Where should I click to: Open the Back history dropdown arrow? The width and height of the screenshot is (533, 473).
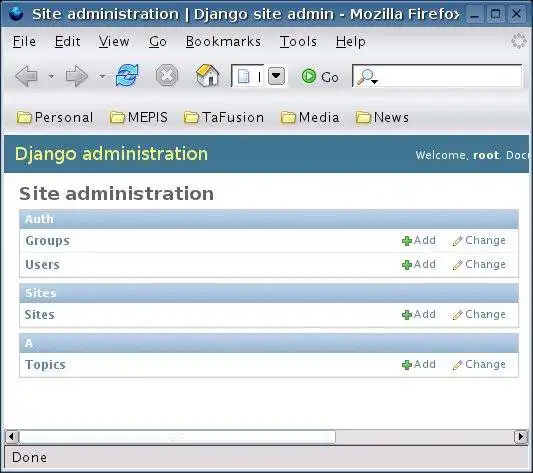click(x=51, y=76)
